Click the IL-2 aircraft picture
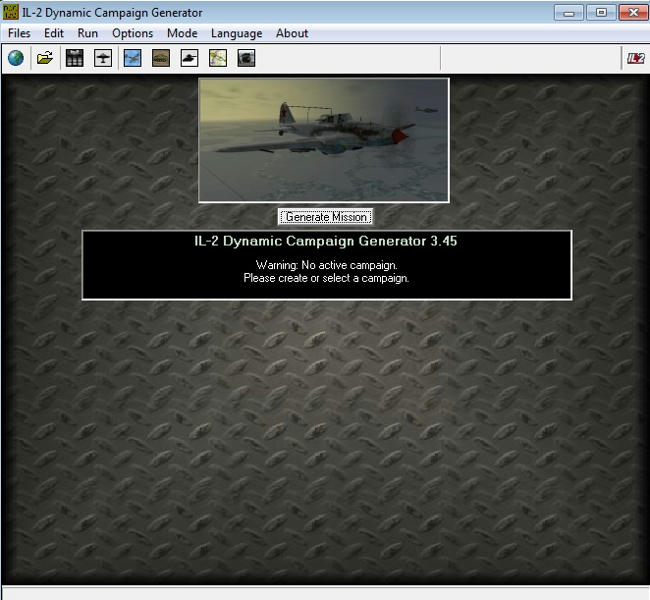 click(324, 141)
